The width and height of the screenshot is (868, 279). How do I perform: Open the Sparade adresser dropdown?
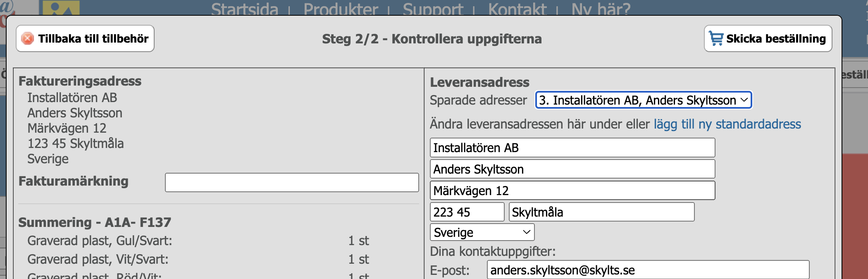[643, 100]
